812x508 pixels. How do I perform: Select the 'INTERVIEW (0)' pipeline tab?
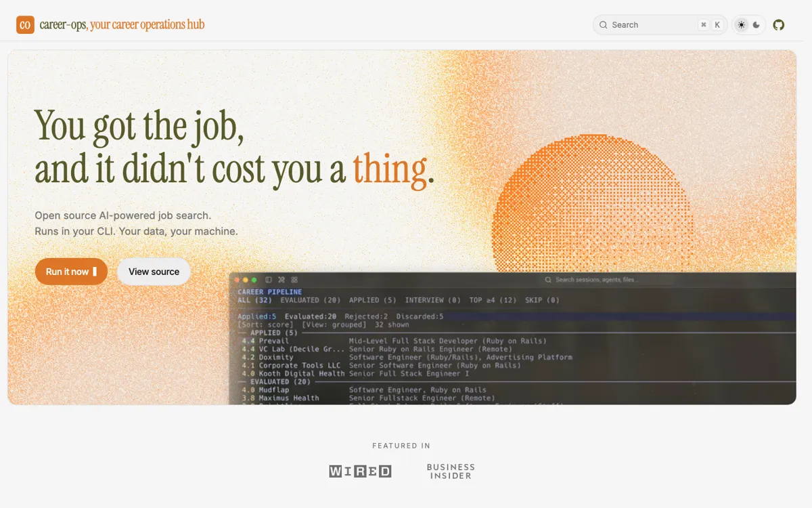(433, 300)
